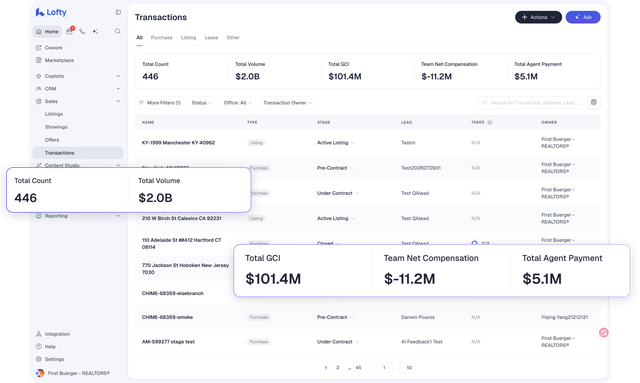
Task: Open the sidebar search icon
Action: 118,31
